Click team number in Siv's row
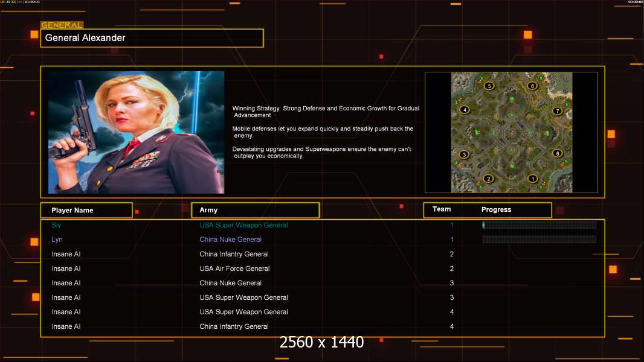644x362 pixels. pos(452,225)
